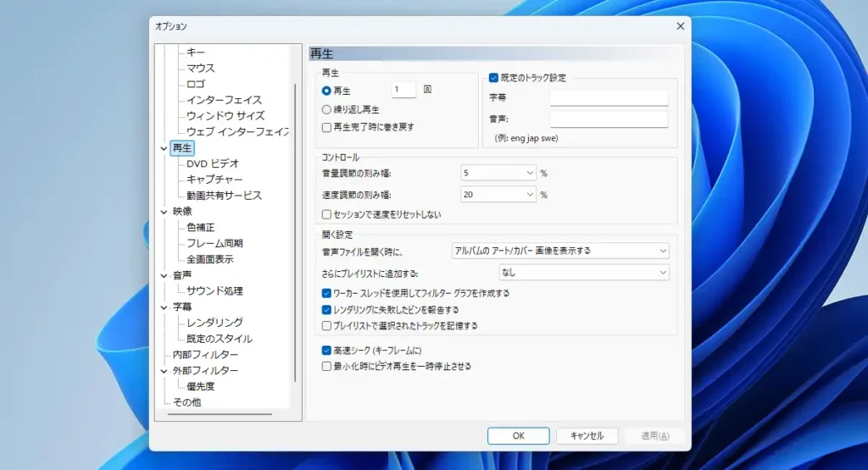Image resolution: width=868 pixels, height=470 pixels.
Task: Open さらにプレイリストに追加する dropdown
Action: (583, 273)
